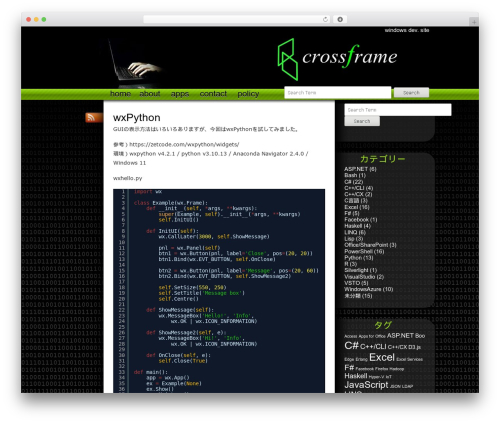Select the Apps for Office tag
The image size is (500, 423).
(372, 336)
